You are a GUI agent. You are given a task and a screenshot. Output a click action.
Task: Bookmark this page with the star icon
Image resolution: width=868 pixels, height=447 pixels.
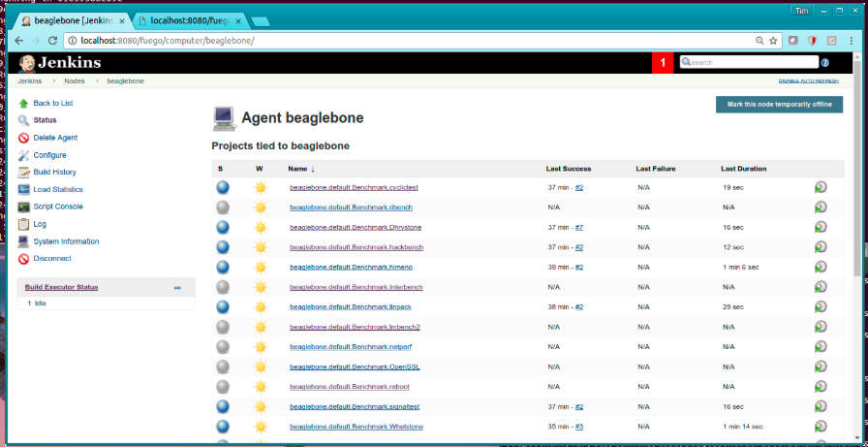click(773, 41)
